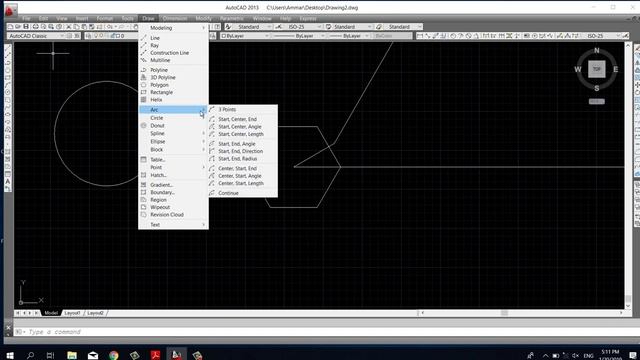Click the red AutoCAD application button
Screen dimensions: 640x360
[x=10, y=10]
